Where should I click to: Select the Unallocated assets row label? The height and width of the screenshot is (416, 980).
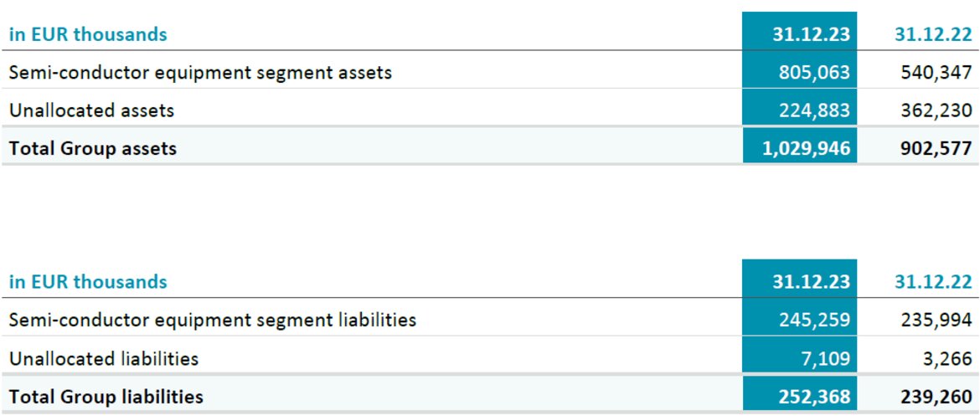(91, 110)
